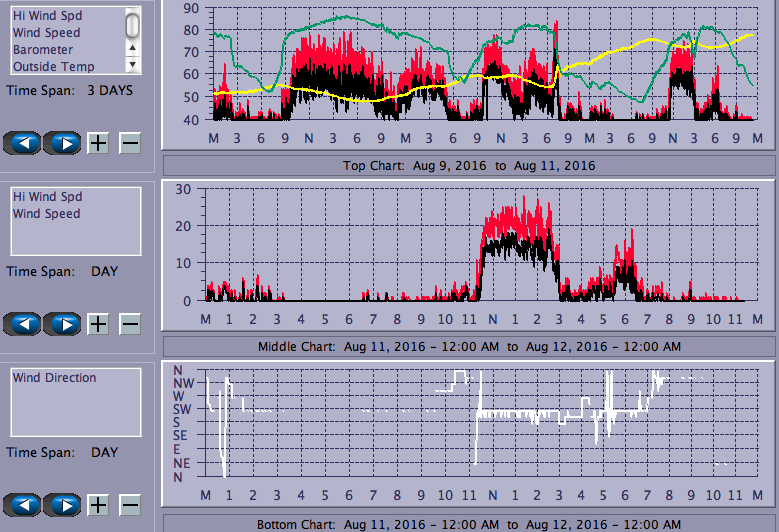The width and height of the screenshot is (779, 532).
Task: Click the Middle Chart date range bar
Action: tap(468, 347)
